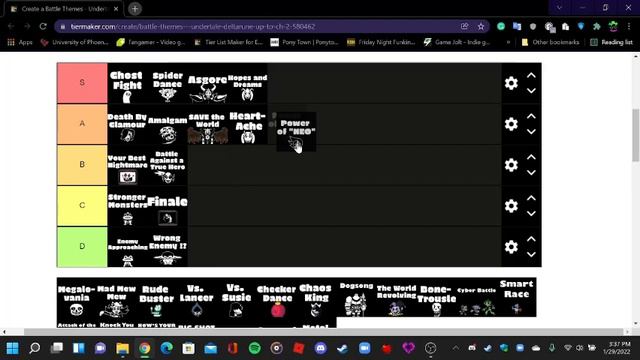
Task: Pick the Rude Buster tile
Action: tap(157, 298)
